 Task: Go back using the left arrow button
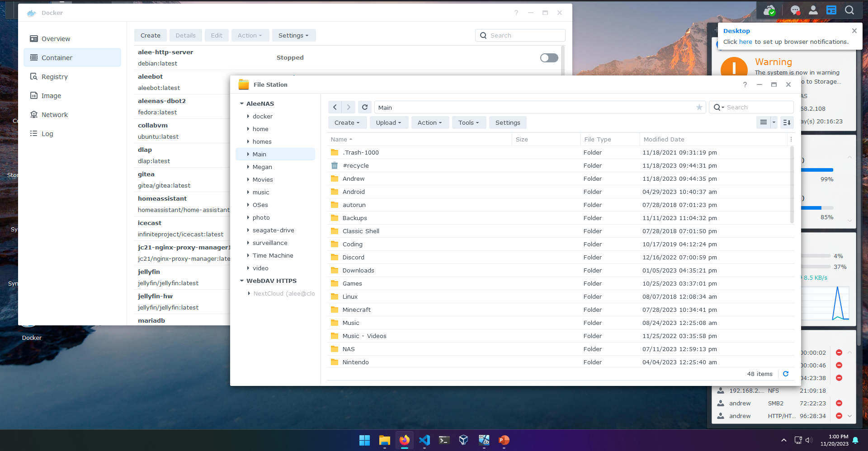coord(335,107)
